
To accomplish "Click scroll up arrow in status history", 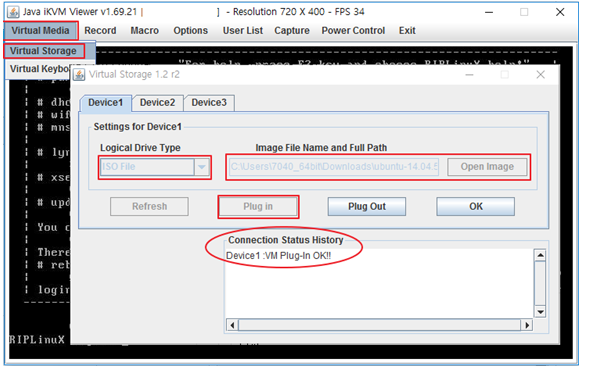I will click(x=540, y=255).
